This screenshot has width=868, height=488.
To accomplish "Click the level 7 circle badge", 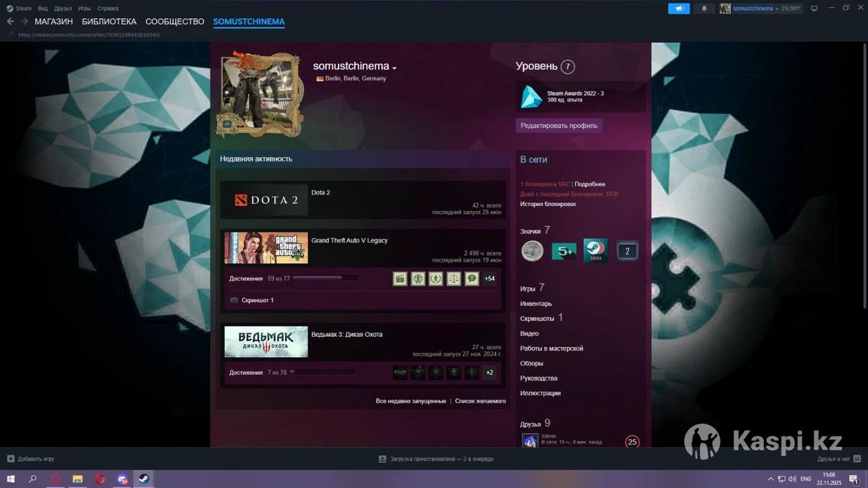I will click(568, 67).
